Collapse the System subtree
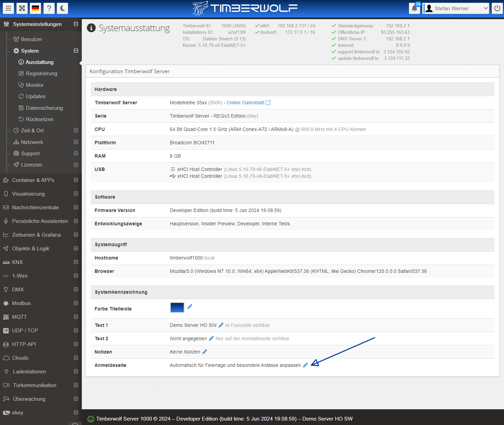 pyautogui.click(x=76, y=51)
